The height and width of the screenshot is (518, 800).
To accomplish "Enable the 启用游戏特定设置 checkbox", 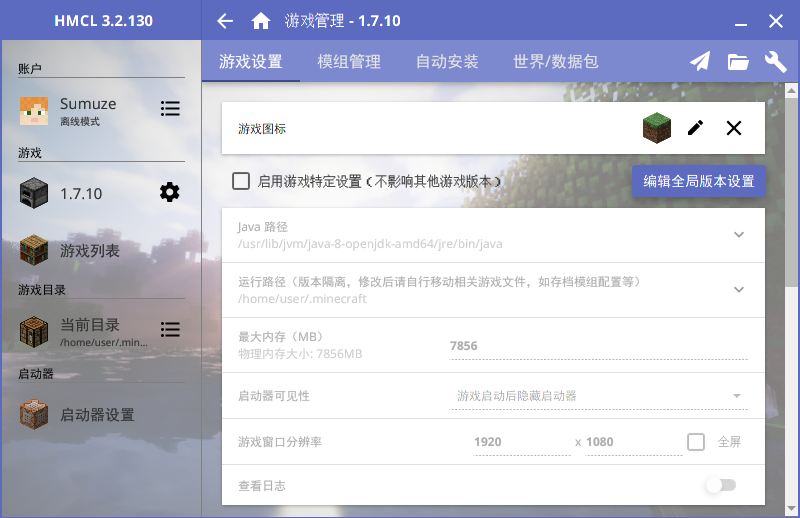I will coord(241,181).
